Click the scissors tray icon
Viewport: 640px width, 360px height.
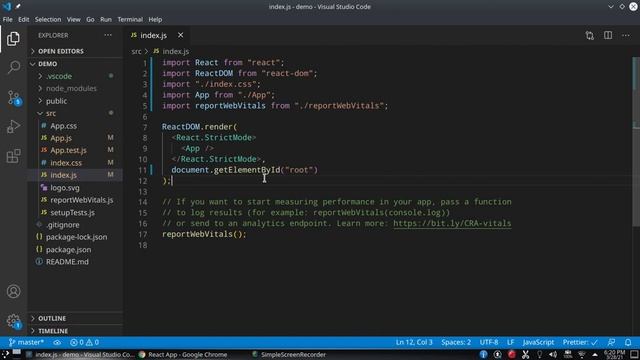click(525, 354)
